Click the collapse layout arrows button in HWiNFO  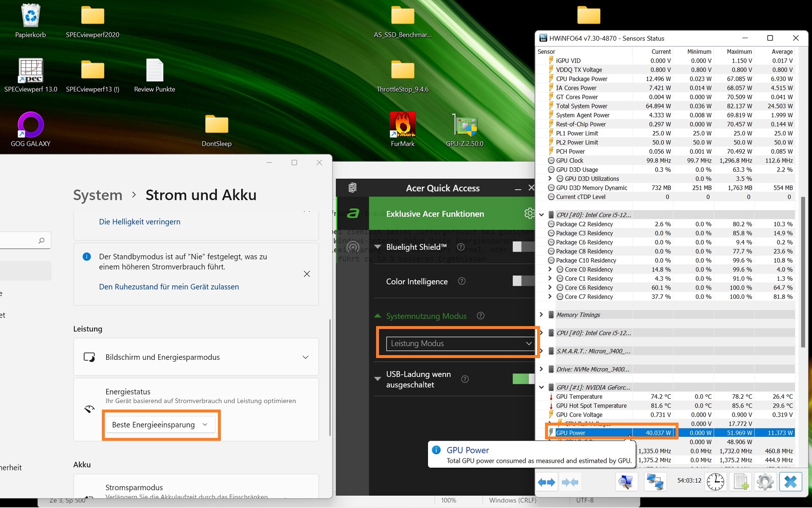point(570,482)
